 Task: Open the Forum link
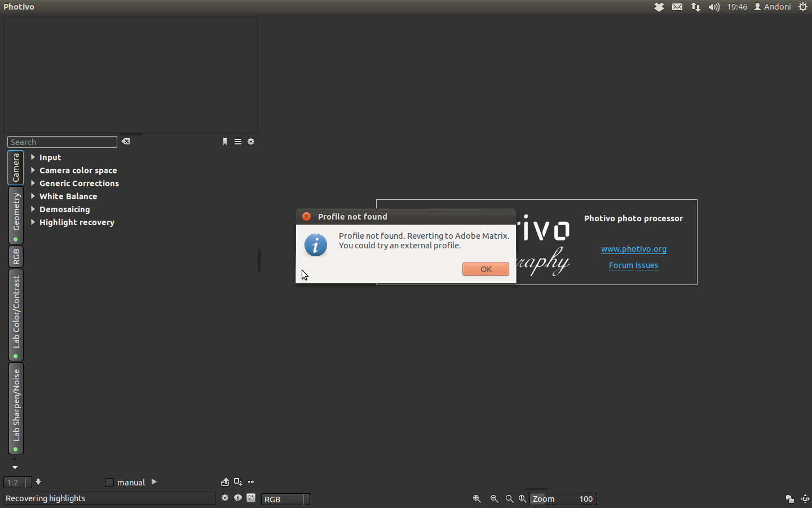pyautogui.click(x=621, y=265)
